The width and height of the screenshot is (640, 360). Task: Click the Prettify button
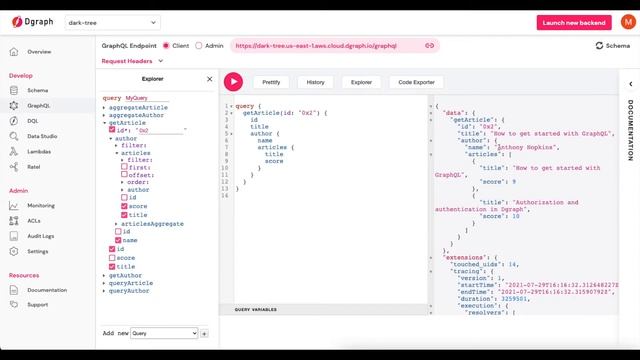pos(271,82)
